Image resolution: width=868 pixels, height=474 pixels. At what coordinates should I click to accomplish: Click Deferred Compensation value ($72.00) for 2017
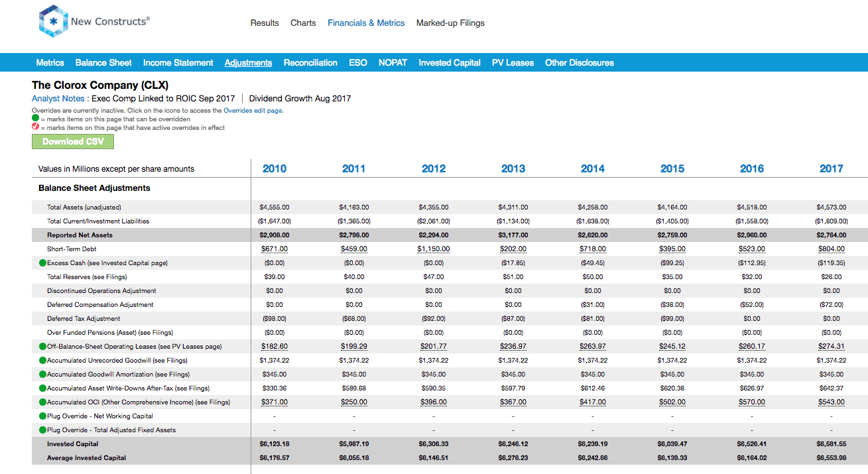[832, 305]
